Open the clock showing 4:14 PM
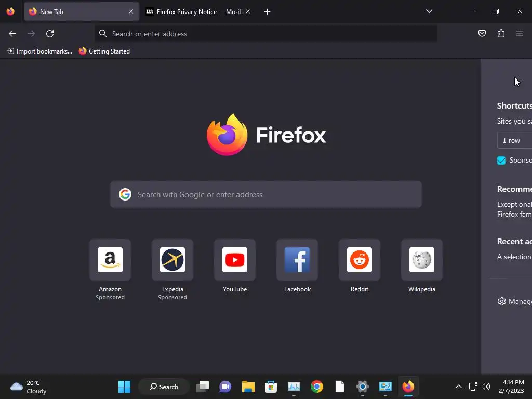532x399 pixels. pos(511,387)
